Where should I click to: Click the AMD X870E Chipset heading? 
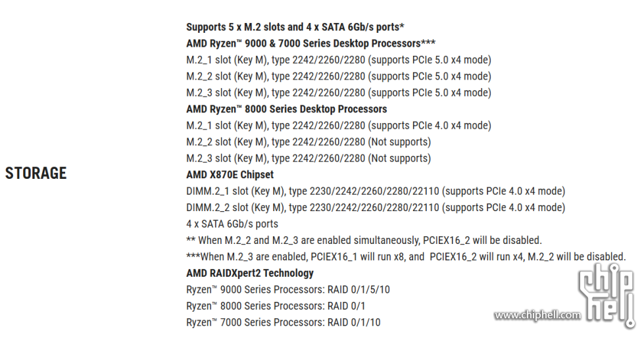pyautogui.click(x=230, y=175)
